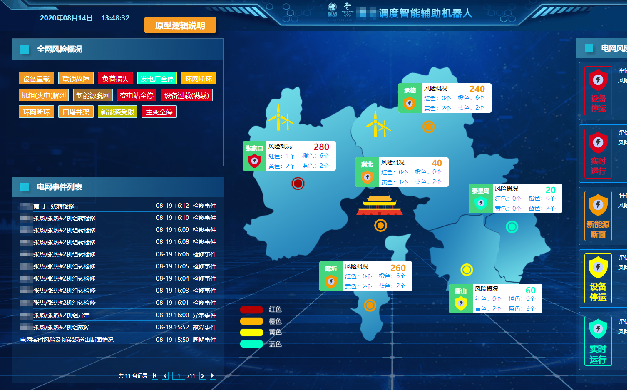This screenshot has width=627, height=390.
Task: Click the page number input showing 1
Action: click(179, 376)
